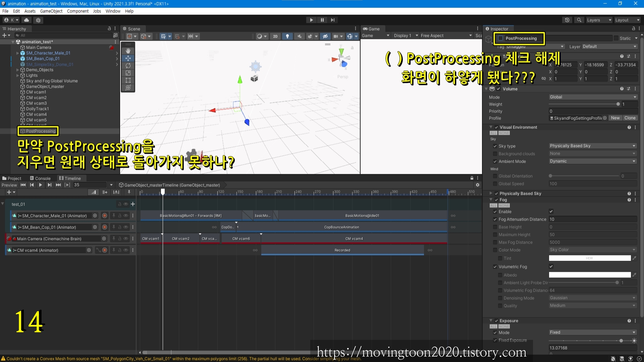The image size is (644, 362).
Task: Toggle PostProcessing active checkbox in Inspector
Action: [x=500, y=38]
